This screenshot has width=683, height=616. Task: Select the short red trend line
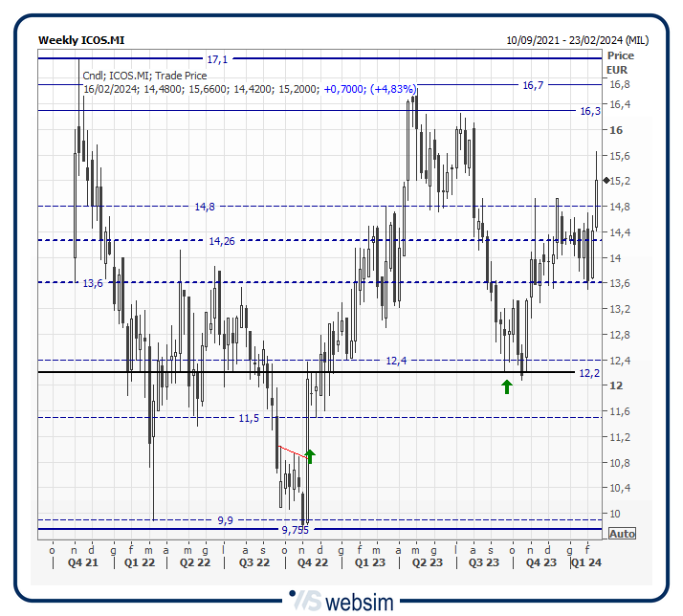292,451
